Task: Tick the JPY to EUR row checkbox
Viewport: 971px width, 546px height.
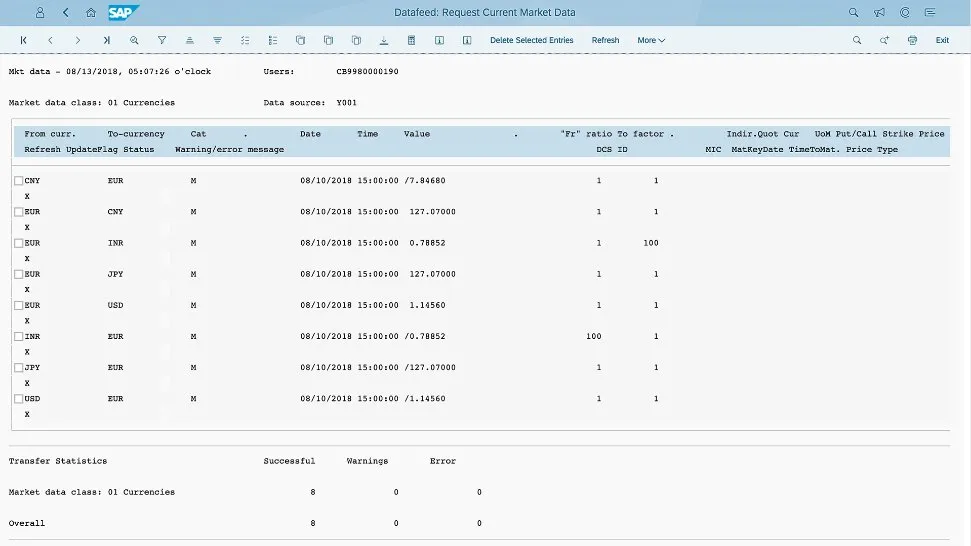Action: (x=18, y=367)
